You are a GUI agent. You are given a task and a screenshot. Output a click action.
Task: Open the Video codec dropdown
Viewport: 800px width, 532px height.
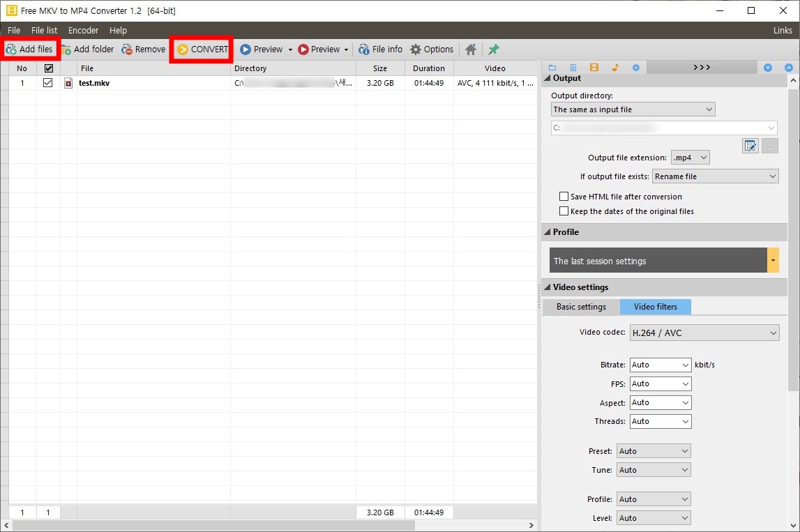(x=704, y=333)
